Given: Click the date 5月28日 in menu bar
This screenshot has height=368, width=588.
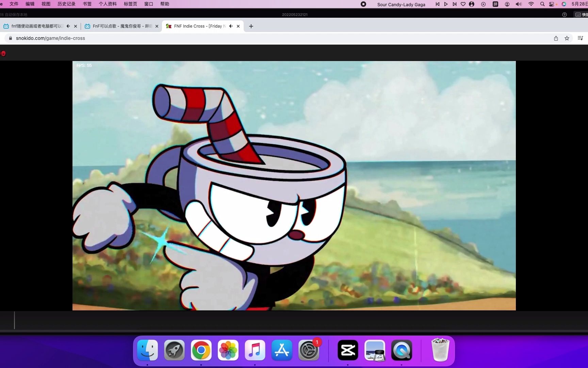Looking at the screenshot, I should (579, 4).
